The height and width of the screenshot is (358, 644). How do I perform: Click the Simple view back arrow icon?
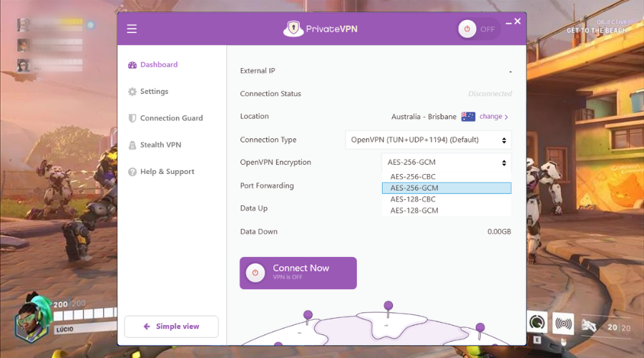pos(147,326)
